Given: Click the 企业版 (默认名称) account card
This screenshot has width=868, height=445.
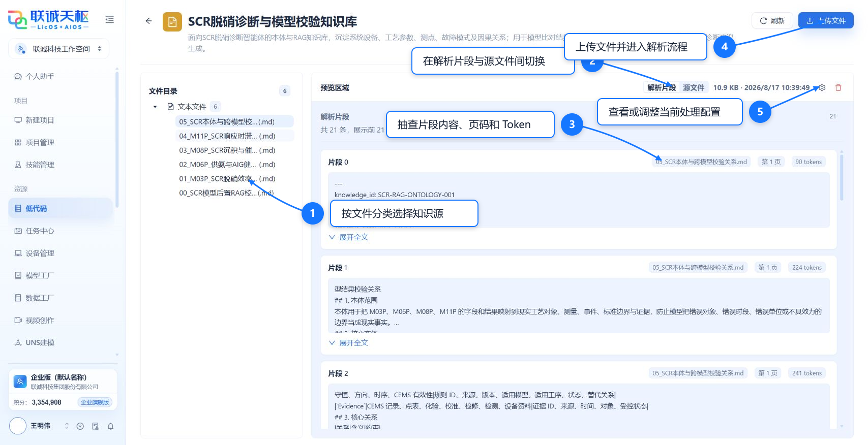Looking at the screenshot, I should tap(63, 382).
